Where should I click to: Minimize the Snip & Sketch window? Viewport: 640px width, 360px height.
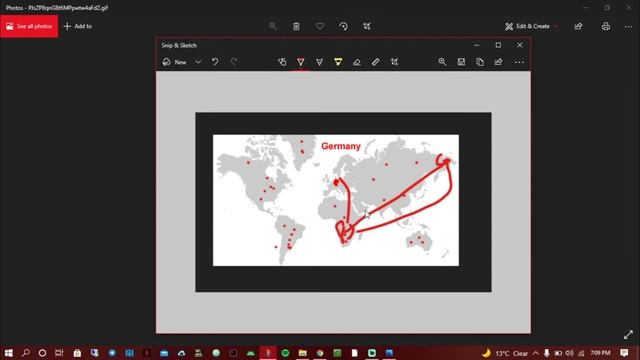(x=477, y=45)
